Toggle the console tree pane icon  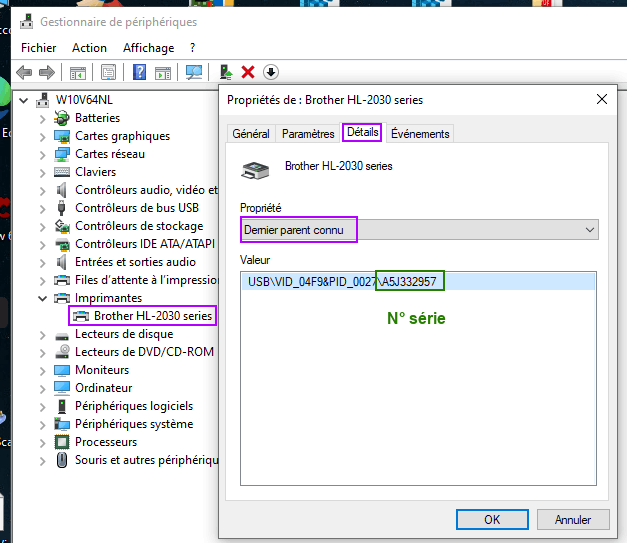[x=78, y=72]
